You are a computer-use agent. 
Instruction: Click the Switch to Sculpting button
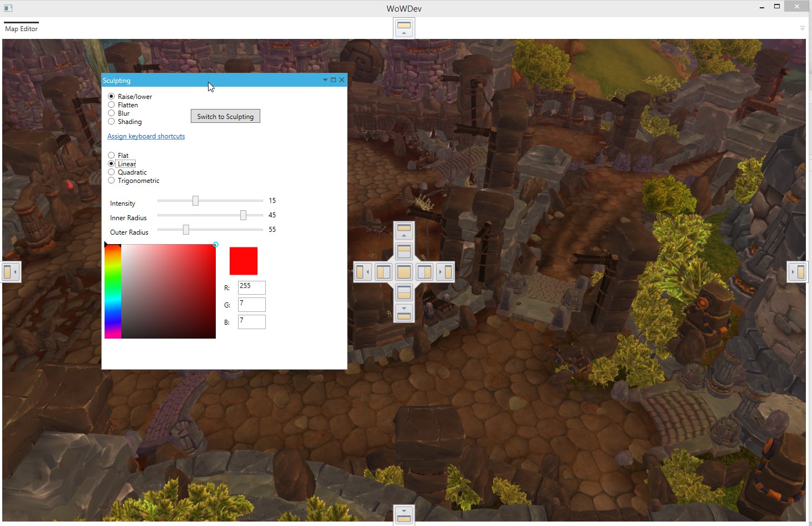coord(225,116)
